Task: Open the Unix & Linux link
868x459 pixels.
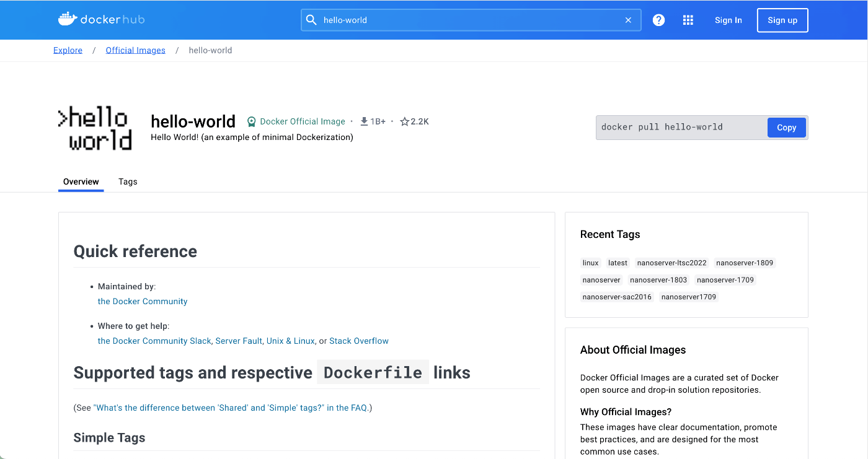Action: [291, 341]
